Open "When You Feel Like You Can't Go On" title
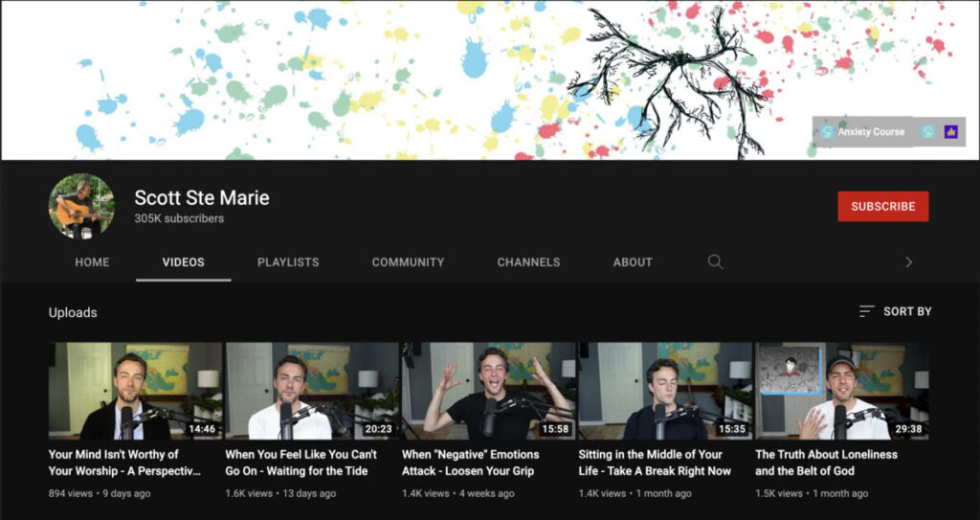The image size is (980, 520). 301,463
